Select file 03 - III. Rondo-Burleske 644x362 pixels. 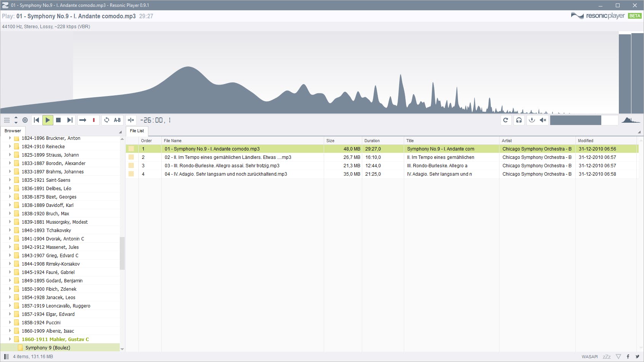(382, 166)
